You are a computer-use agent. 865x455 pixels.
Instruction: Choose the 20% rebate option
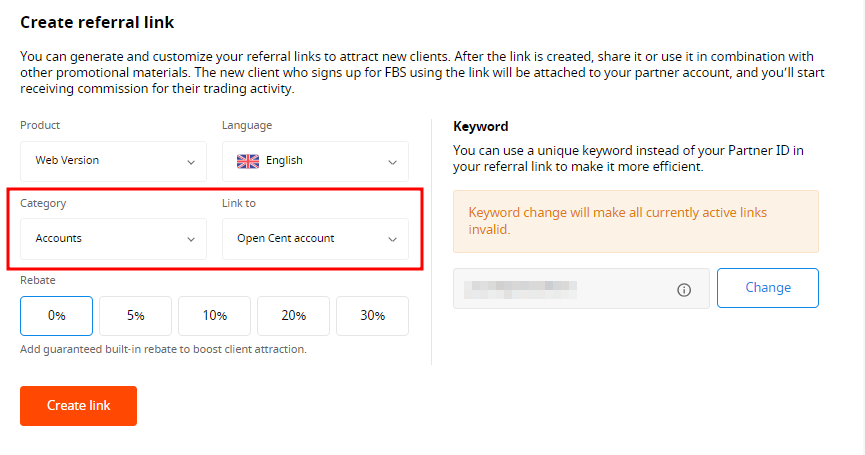(x=293, y=316)
